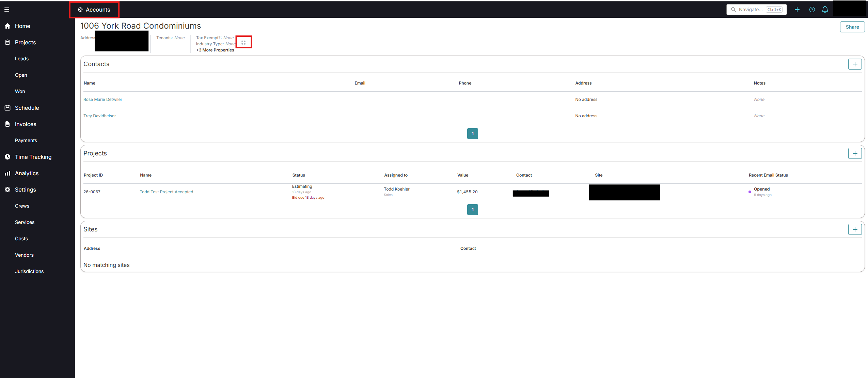
Task: Click the Projects clipboard icon
Action: click(x=7, y=42)
